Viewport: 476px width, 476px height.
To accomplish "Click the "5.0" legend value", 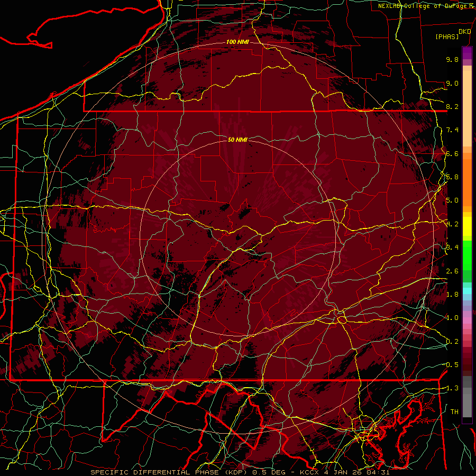I will click(452, 200).
